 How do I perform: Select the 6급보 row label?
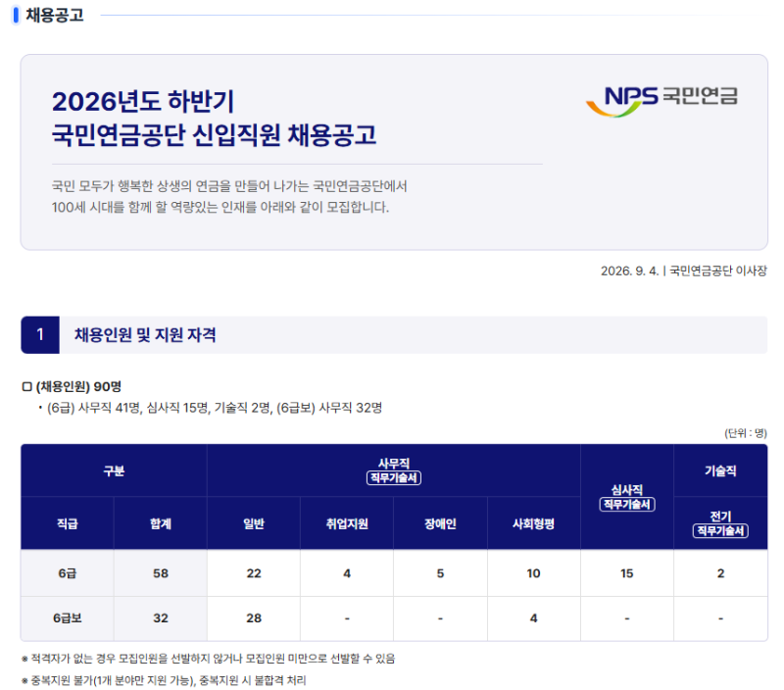[x=67, y=618]
